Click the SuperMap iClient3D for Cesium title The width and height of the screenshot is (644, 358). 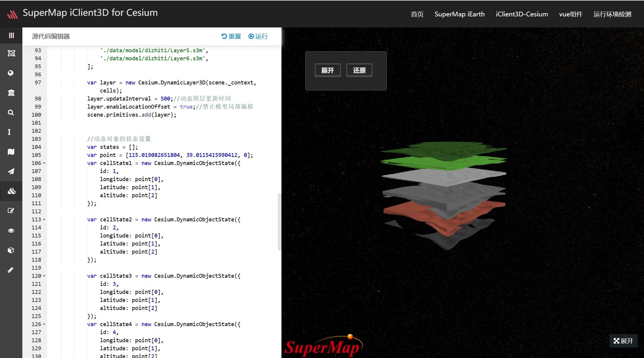pyautogui.click(x=90, y=13)
